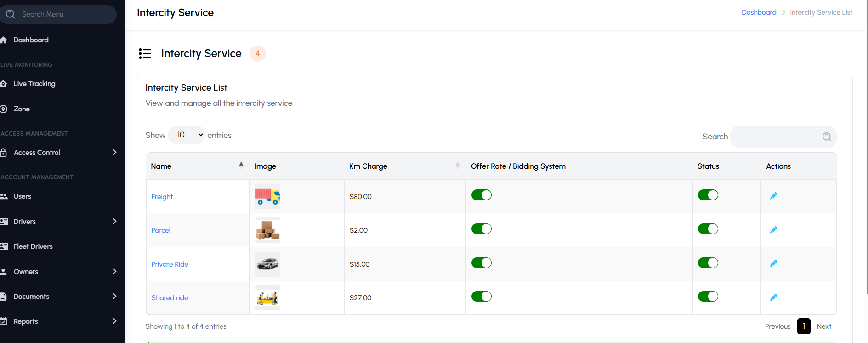Click the Parcel boxes image thumbnail
The width and height of the screenshot is (868, 343).
click(x=267, y=230)
